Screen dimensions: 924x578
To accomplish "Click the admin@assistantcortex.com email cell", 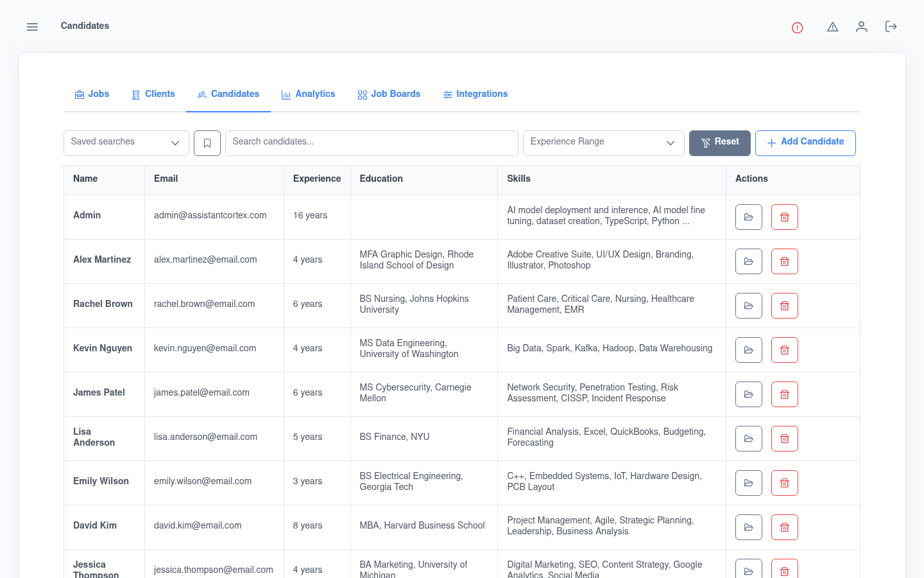I will [x=214, y=217].
